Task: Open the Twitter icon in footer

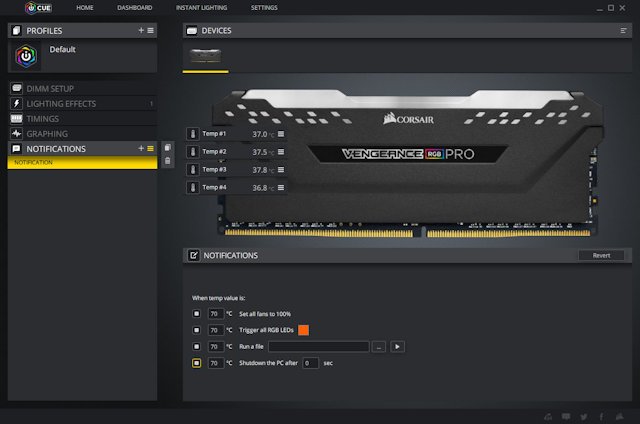Action: click(x=584, y=417)
